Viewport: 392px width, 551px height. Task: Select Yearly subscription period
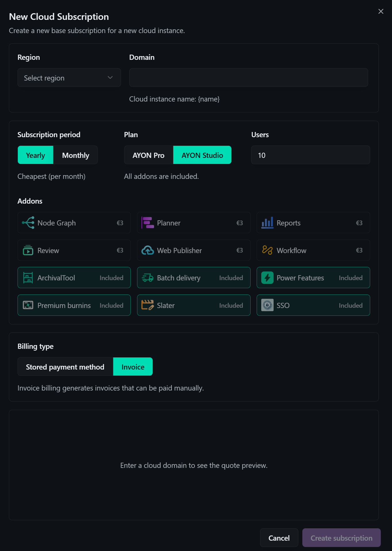click(35, 155)
